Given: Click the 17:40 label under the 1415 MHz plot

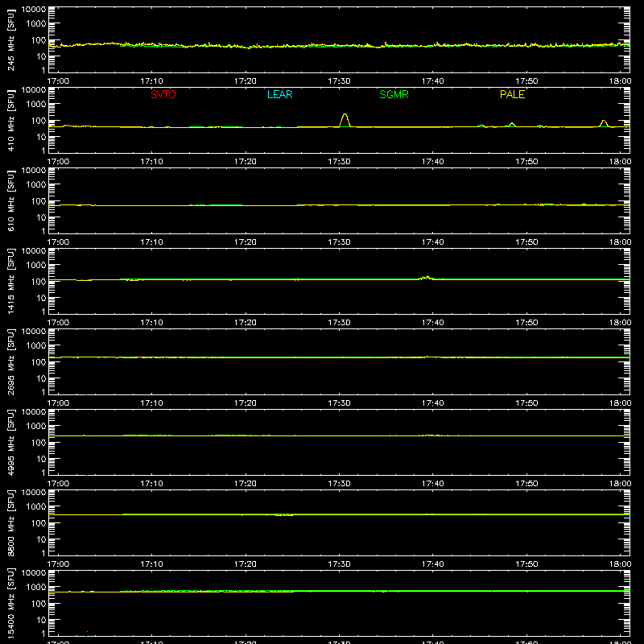Looking at the screenshot, I should click(433, 323).
